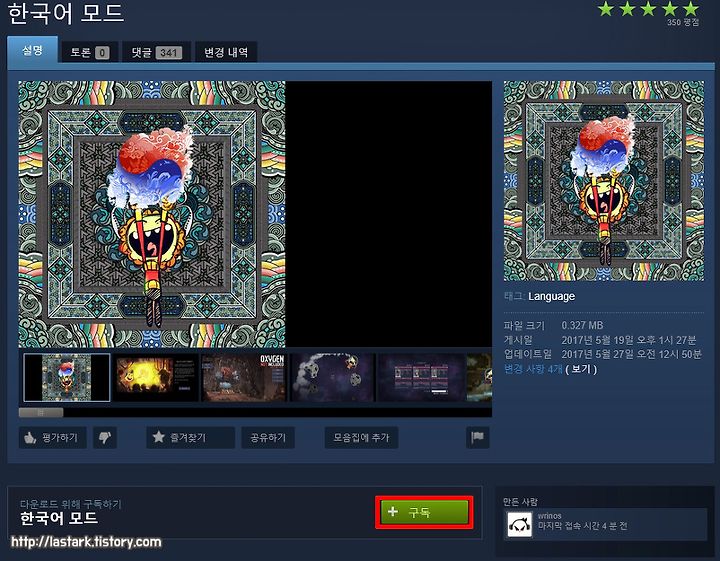Viewport: 720px width, 561px height.
Task: Click the thumbs-down rating icon
Action: click(105, 438)
